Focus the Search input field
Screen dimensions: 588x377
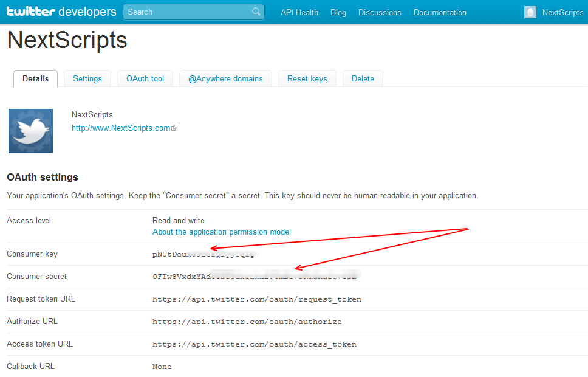[x=194, y=12]
